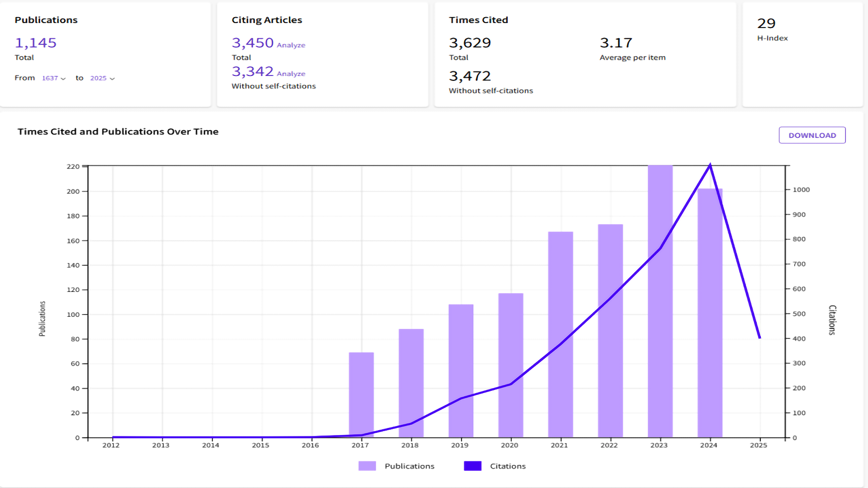
Task: Open the 3,342 without self-citations number link
Action: 253,71
